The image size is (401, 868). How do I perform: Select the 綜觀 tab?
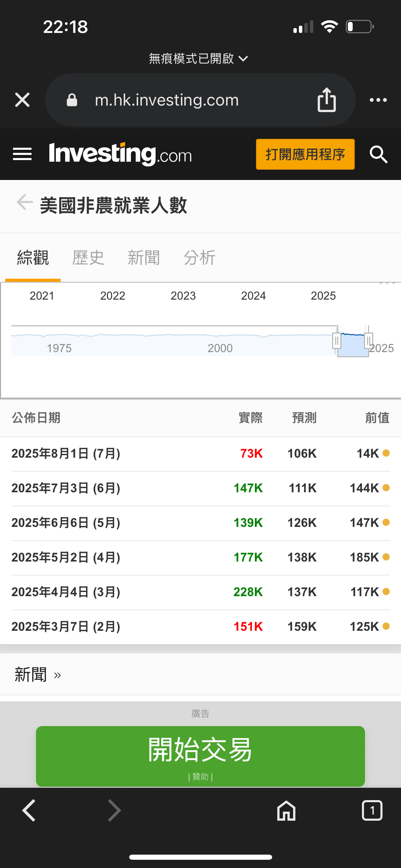(33, 257)
